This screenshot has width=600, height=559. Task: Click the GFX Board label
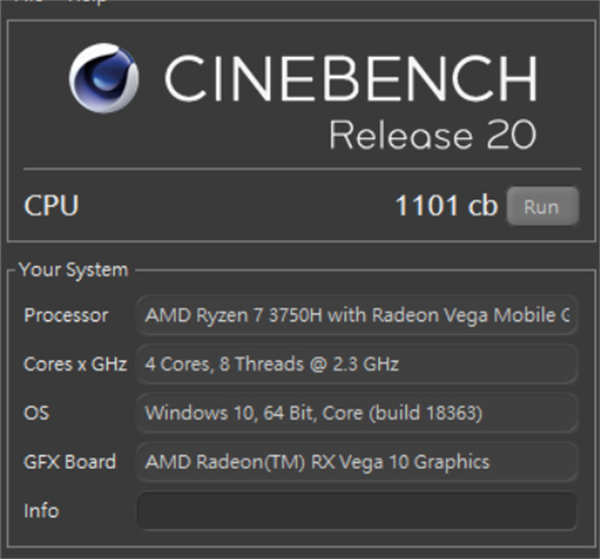(70, 462)
